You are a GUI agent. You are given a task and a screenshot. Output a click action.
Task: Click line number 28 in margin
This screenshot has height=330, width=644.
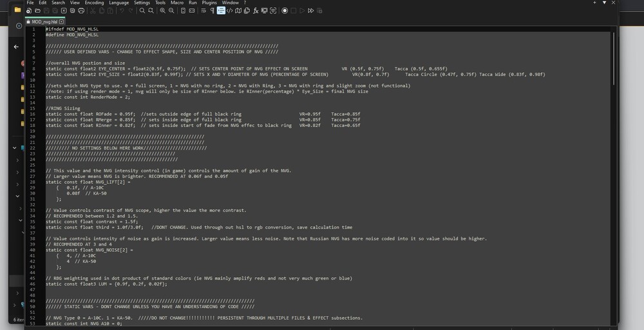[x=32, y=182]
